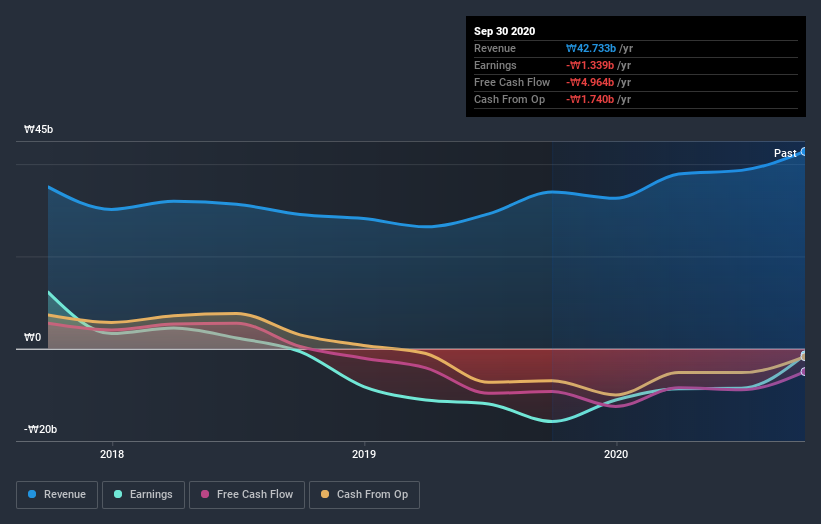Click the 2019 x-axis label

pyautogui.click(x=364, y=454)
